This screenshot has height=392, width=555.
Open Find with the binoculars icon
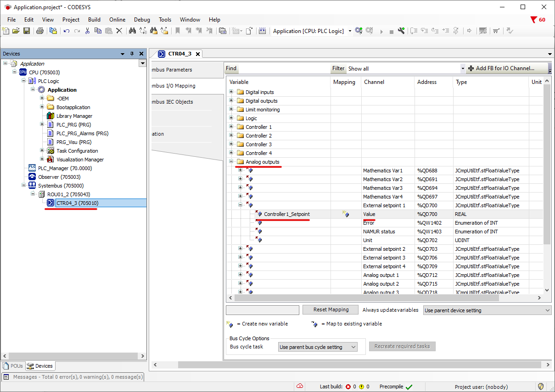coord(132,31)
